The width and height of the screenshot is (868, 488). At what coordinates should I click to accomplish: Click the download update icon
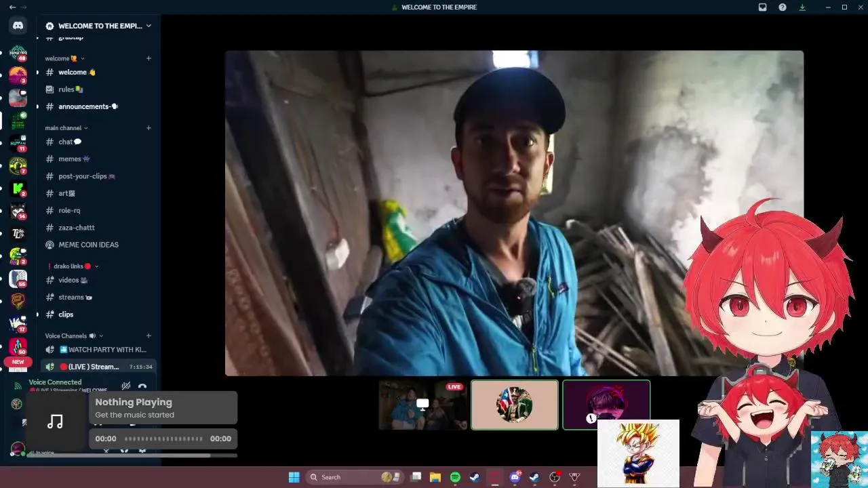click(802, 7)
